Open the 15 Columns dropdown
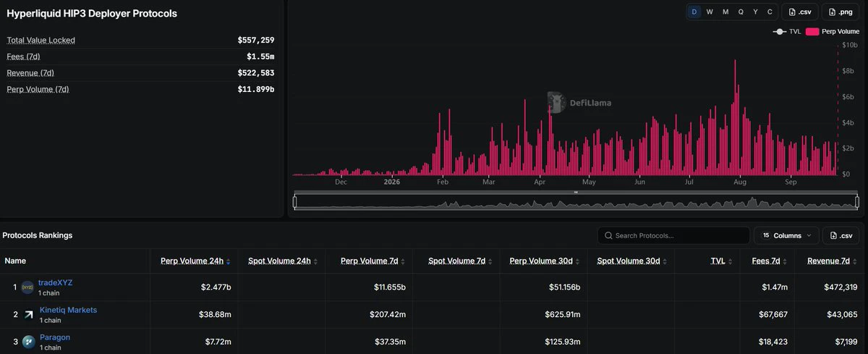The width and height of the screenshot is (868, 354). 787,235
